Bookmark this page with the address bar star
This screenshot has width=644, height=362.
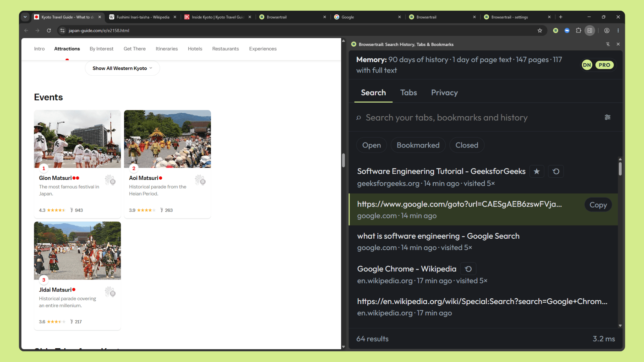(x=540, y=31)
